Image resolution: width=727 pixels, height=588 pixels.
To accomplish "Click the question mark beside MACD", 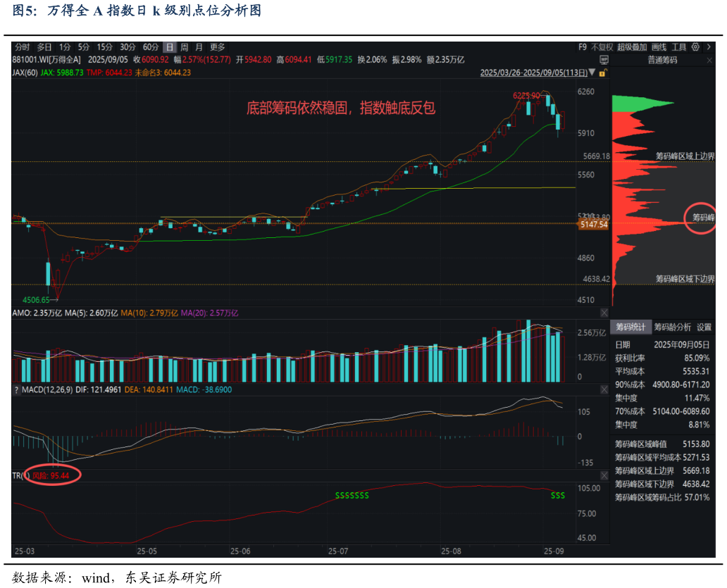I will click(16, 389).
